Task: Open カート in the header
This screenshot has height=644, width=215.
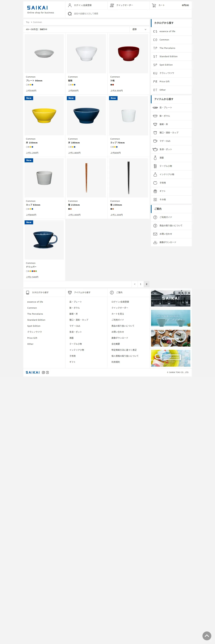Action: (x=161, y=5)
